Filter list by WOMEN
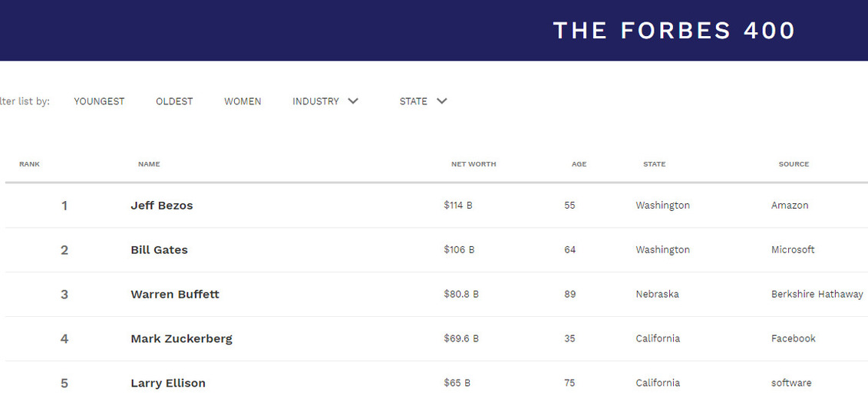 pos(243,101)
